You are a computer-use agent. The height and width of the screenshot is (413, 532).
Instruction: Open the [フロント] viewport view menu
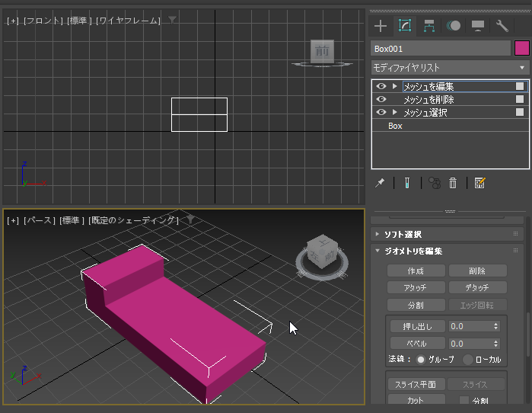43,21
